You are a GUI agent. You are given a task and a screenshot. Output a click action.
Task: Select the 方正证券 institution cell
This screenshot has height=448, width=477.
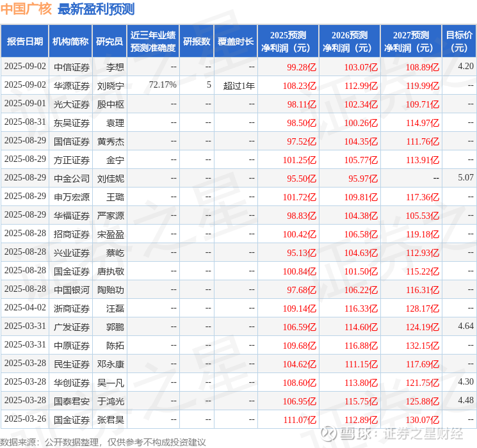coord(72,160)
